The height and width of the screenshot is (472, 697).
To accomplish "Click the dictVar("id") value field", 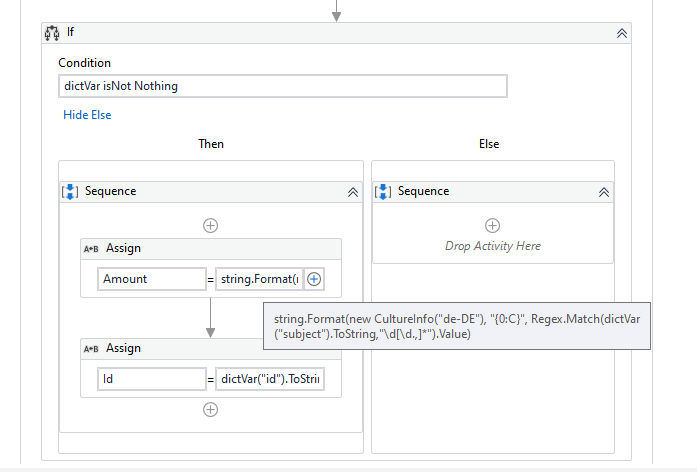I will point(270,379).
